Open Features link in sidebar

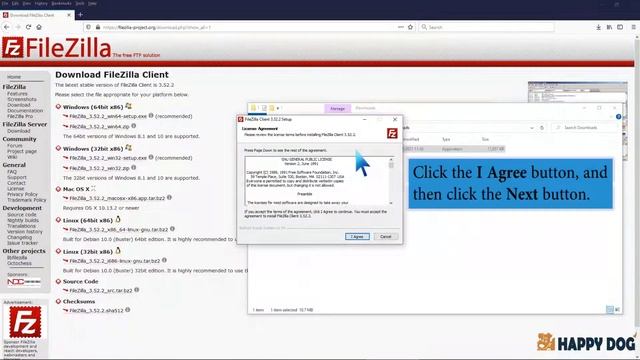17,93
